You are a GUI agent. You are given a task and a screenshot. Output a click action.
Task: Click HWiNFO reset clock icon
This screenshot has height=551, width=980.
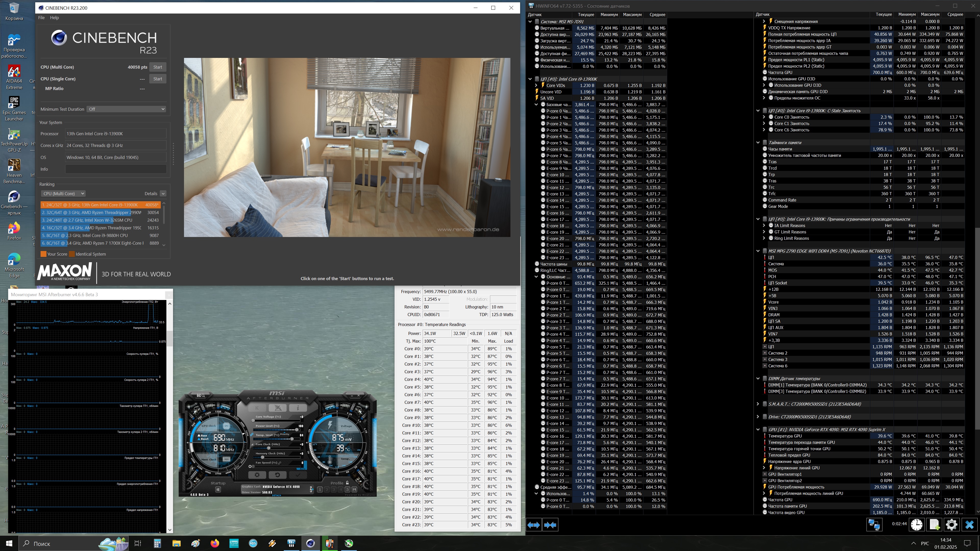916,525
